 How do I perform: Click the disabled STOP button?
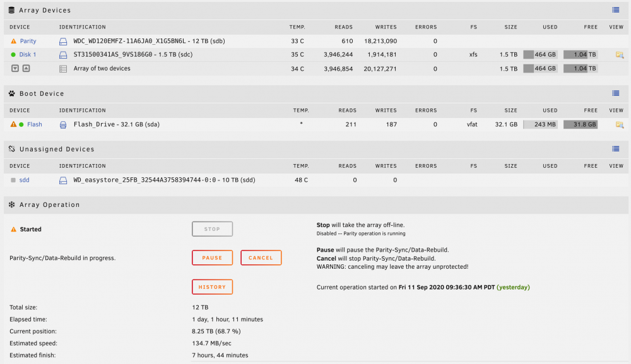(x=212, y=229)
